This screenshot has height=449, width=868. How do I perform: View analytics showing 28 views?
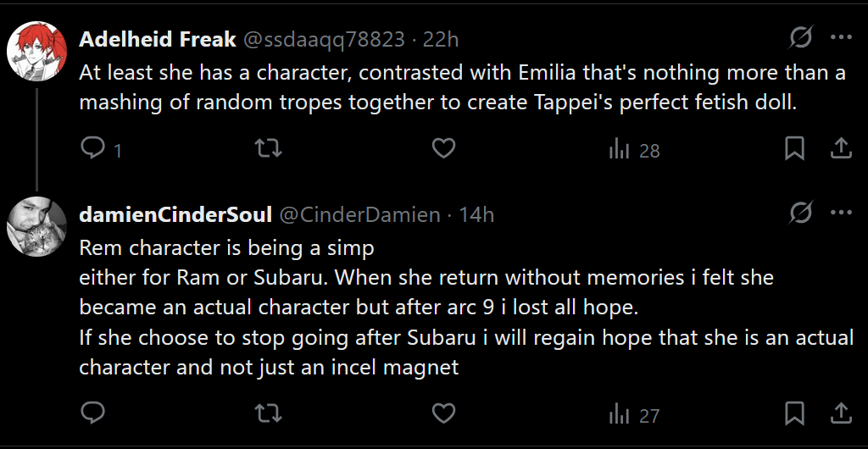coord(633,151)
